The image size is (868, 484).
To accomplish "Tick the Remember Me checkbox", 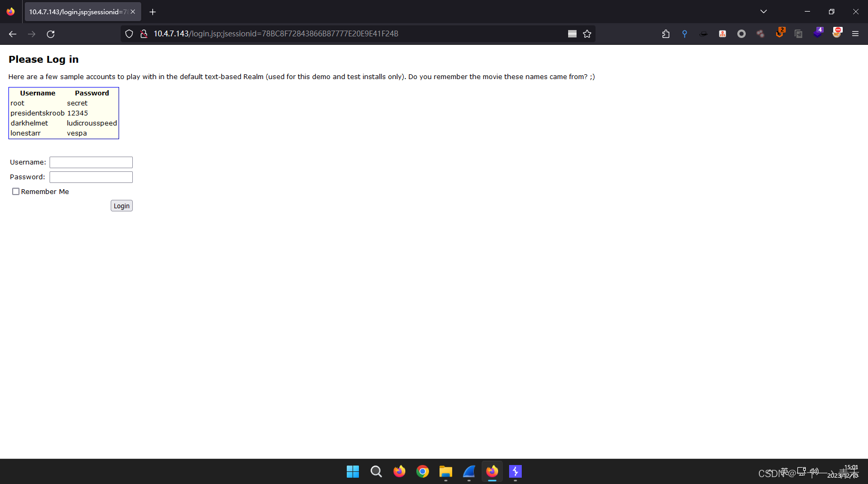I will (x=16, y=191).
